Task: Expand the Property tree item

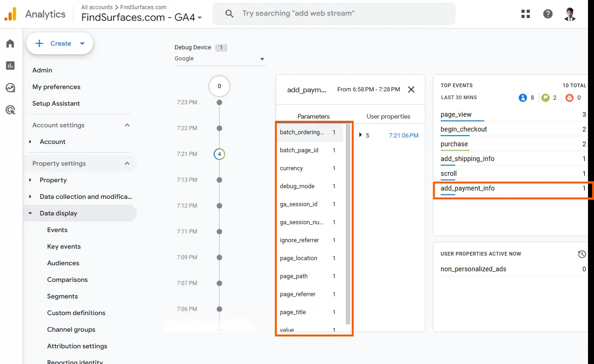Action: tap(30, 180)
